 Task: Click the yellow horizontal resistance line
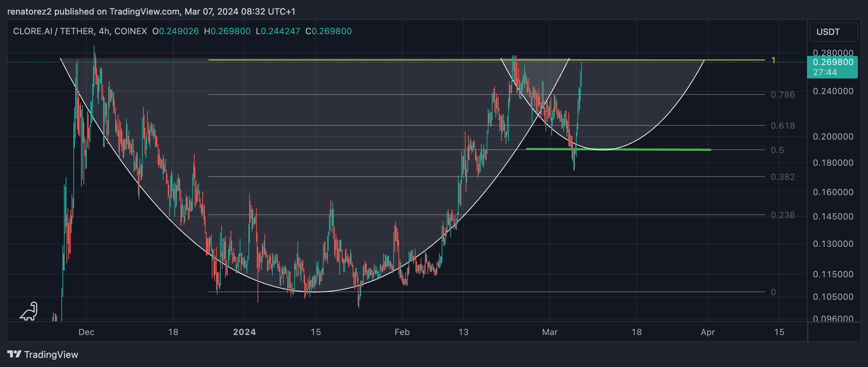pos(487,60)
